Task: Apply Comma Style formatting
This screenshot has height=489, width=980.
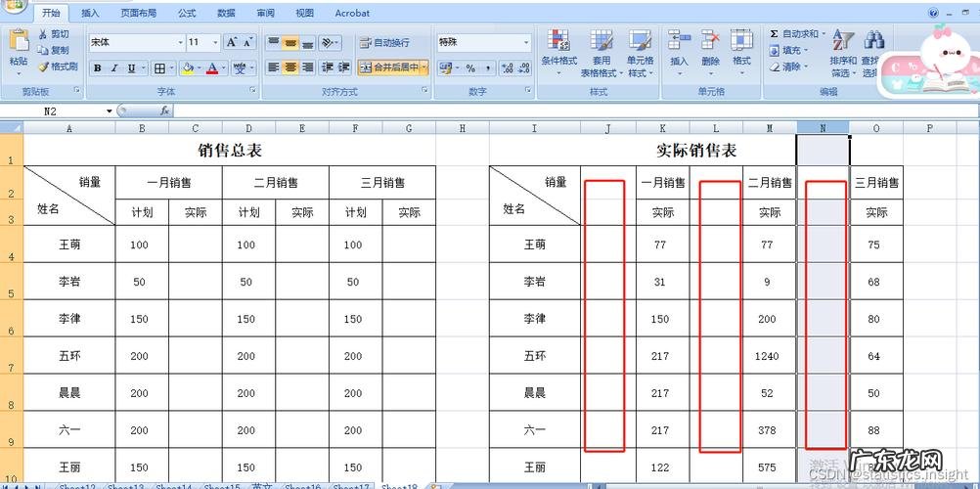Action: (487, 67)
